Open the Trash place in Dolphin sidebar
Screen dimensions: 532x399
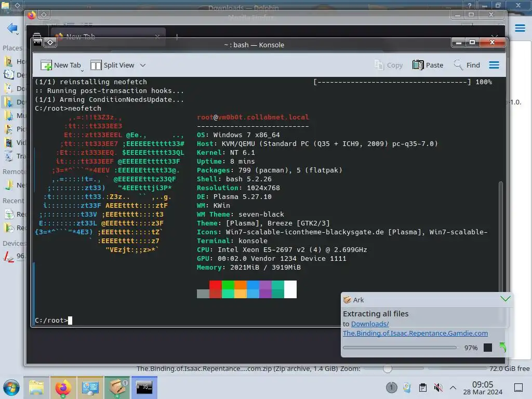point(14,156)
